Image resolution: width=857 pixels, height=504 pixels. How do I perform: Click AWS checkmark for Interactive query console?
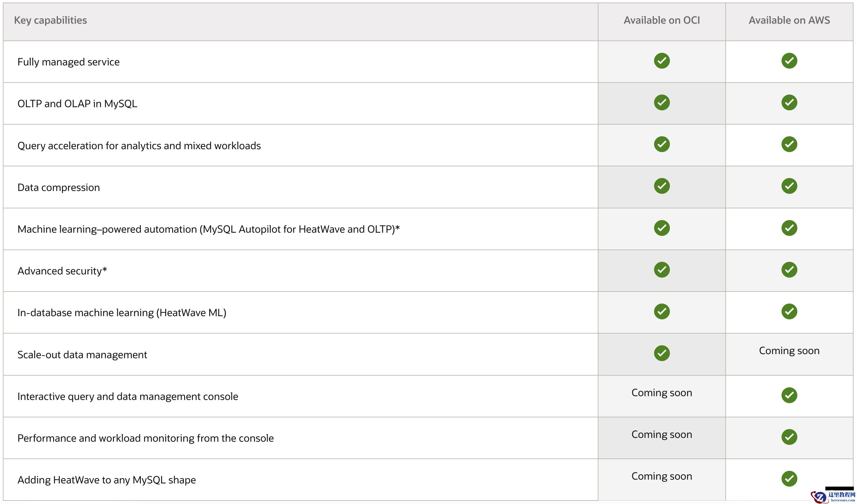(789, 395)
